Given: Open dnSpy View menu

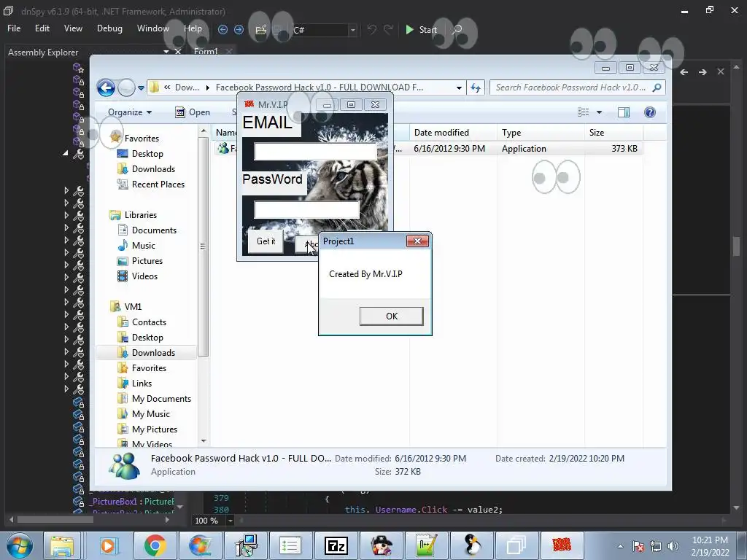Looking at the screenshot, I should pos(73,28).
